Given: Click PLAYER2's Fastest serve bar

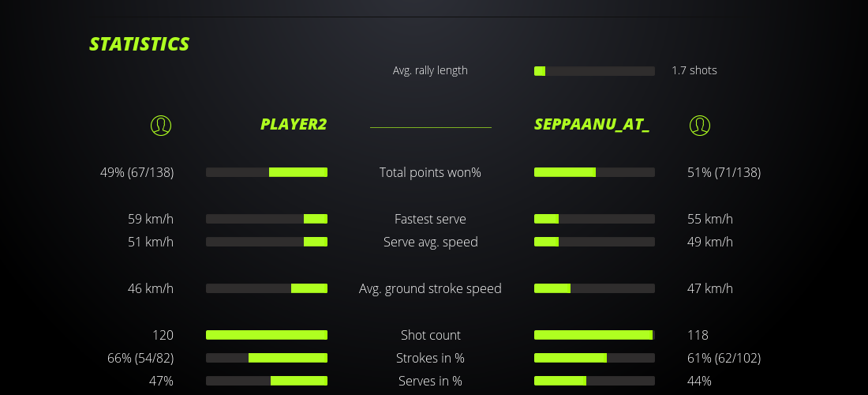Looking at the screenshot, I should (267, 219).
